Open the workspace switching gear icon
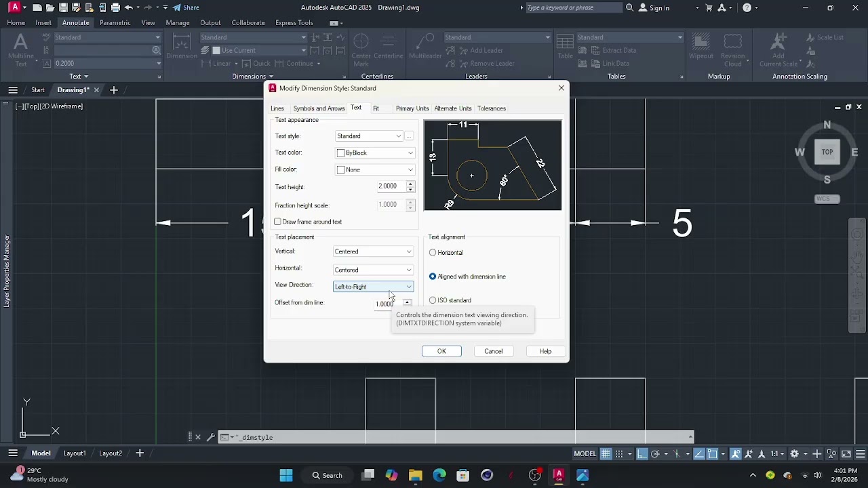Screen dimensions: 868x488 click(x=795, y=454)
